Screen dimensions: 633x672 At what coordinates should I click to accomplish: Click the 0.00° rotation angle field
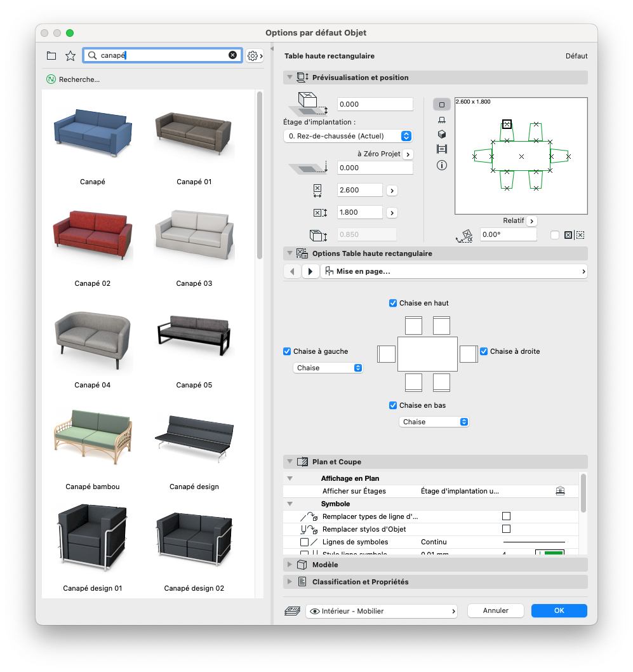[508, 234]
